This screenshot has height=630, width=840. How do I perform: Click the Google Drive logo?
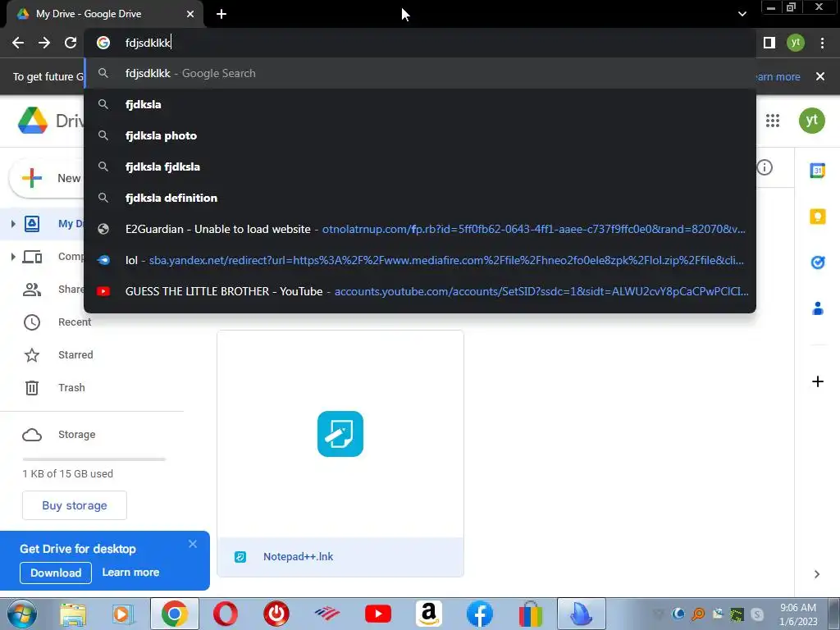coord(33,121)
